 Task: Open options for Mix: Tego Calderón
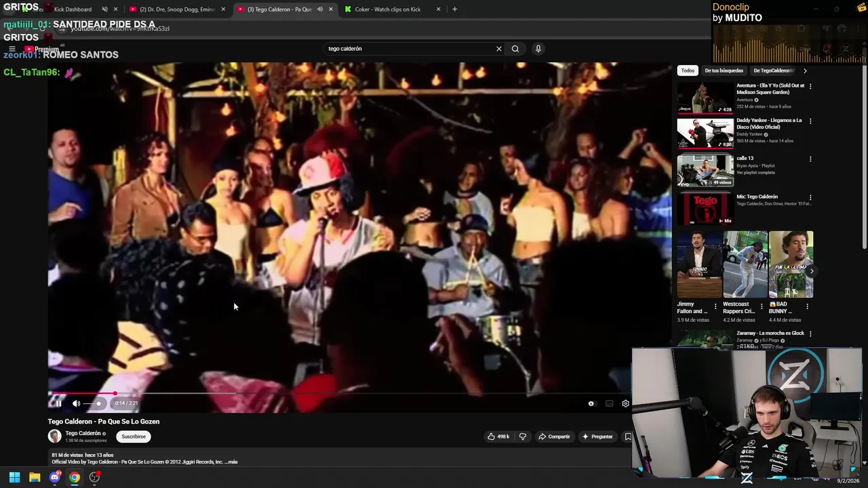click(810, 197)
